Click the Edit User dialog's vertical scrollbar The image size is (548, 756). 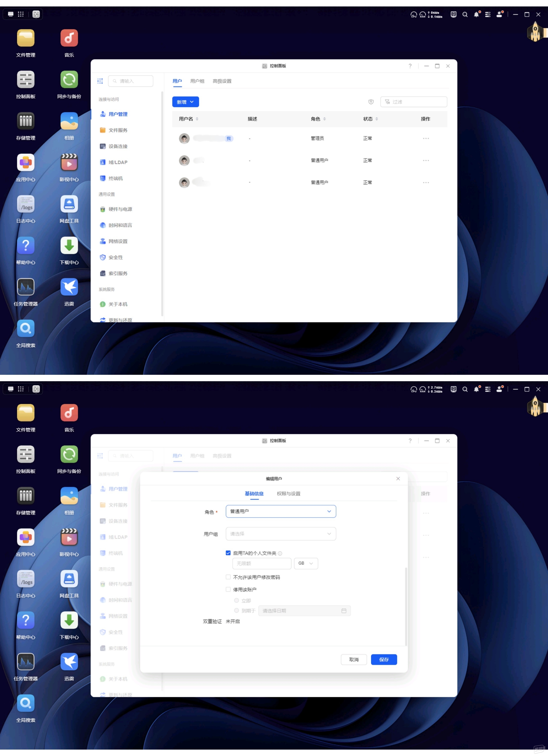[x=406, y=607]
